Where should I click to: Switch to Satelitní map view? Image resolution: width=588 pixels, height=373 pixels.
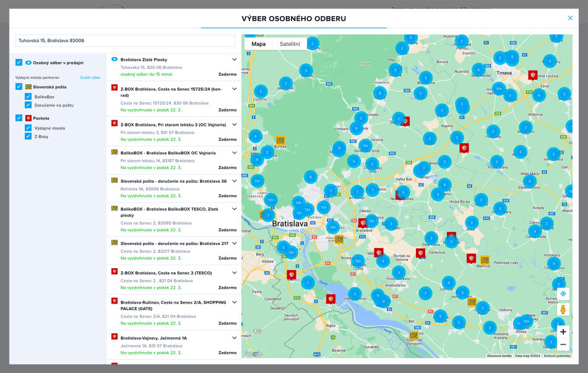290,44
